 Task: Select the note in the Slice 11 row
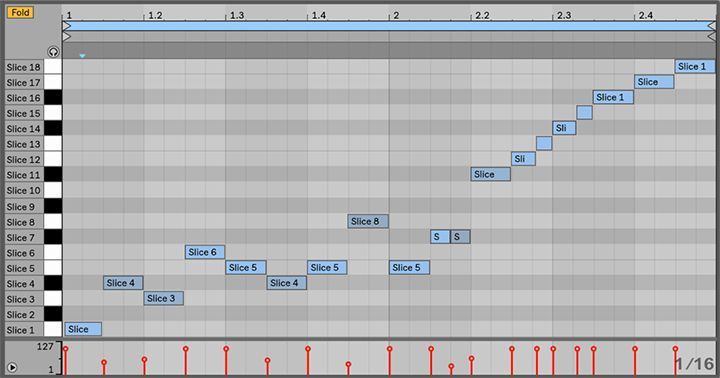tap(490, 175)
